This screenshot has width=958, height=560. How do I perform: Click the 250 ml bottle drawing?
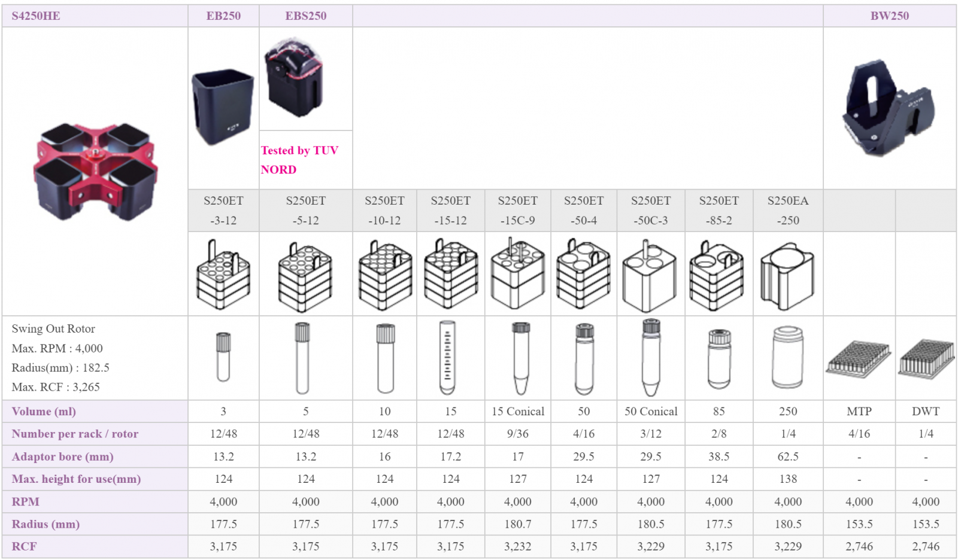click(787, 358)
